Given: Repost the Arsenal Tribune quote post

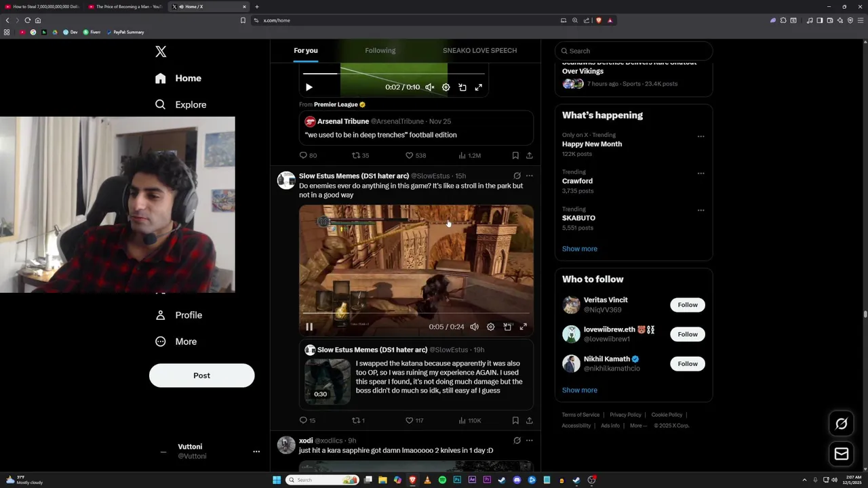Looking at the screenshot, I should (360, 155).
